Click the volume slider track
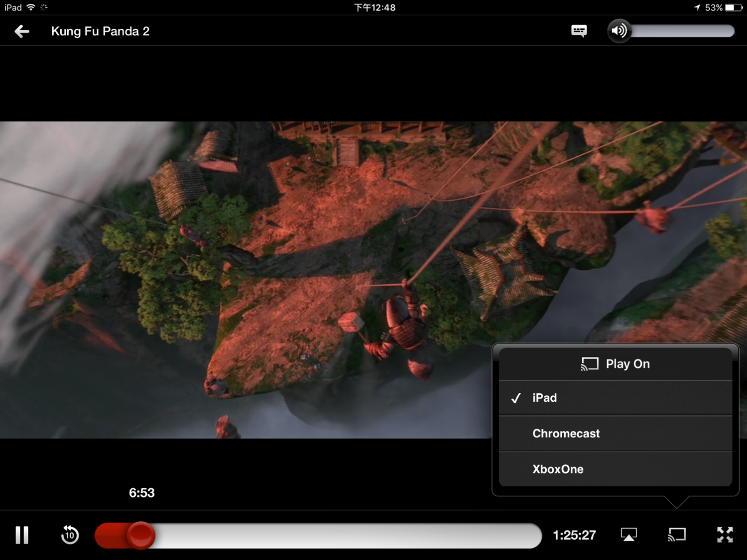The height and width of the screenshot is (560, 747). pyautogui.click(x=682, y=31)
